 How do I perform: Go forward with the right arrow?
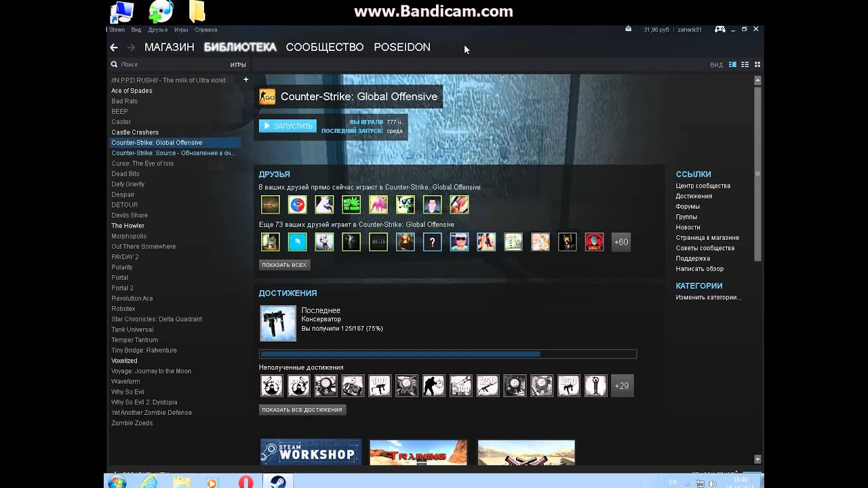(x=131, y=47)
